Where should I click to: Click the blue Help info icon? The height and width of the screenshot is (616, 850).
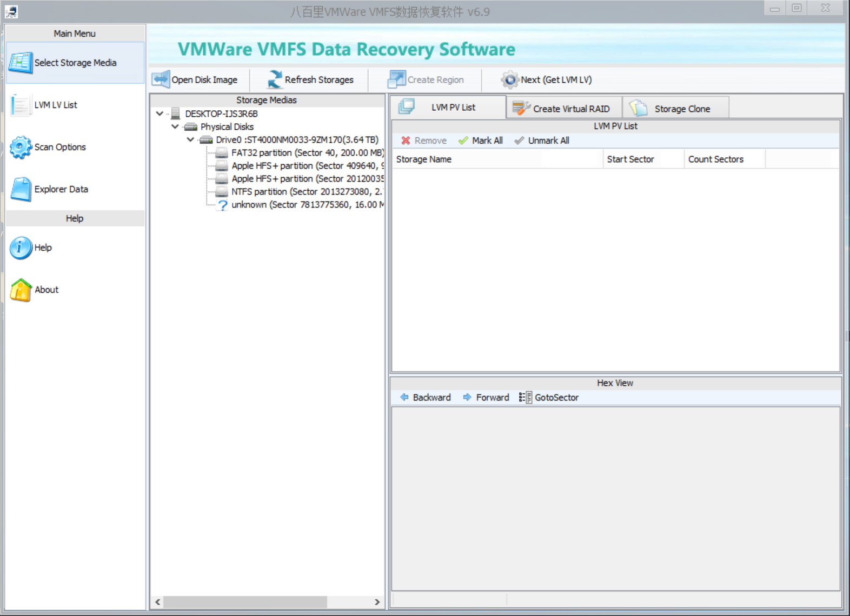tap(21, 247)
